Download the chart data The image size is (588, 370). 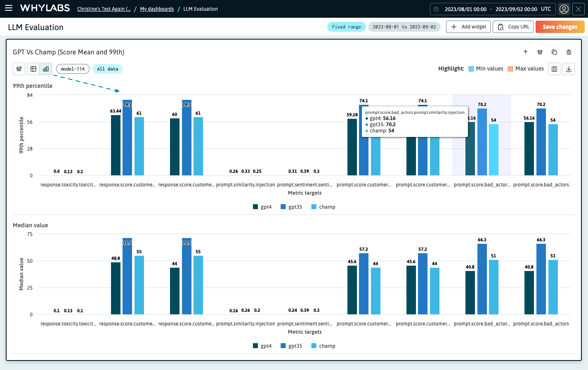(569, 69)
